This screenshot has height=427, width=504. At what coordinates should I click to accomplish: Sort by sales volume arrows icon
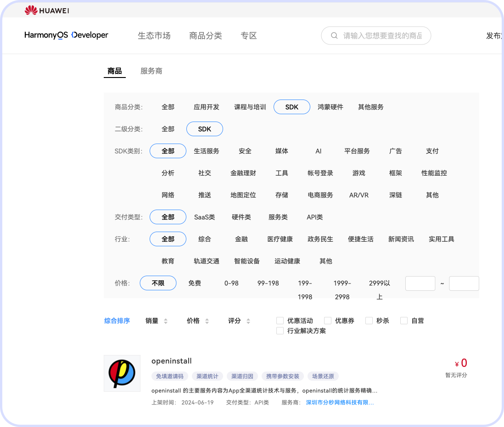click(166, 321)
